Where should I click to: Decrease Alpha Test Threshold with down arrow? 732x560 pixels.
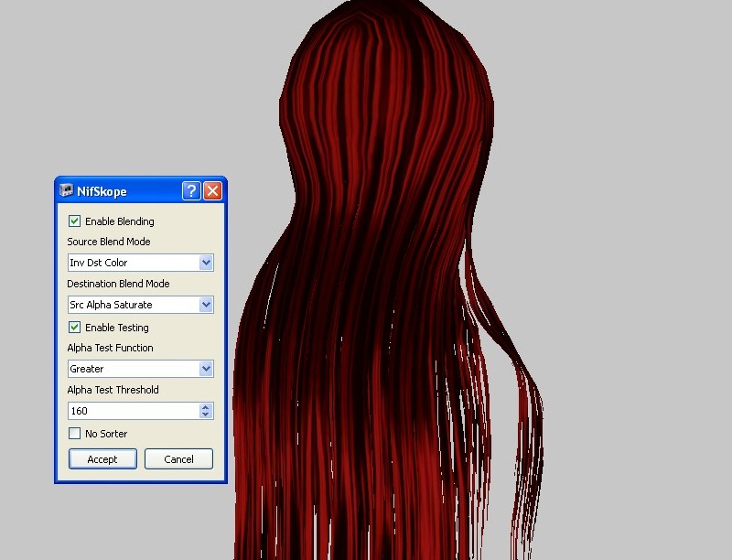(x=205, y=415)
